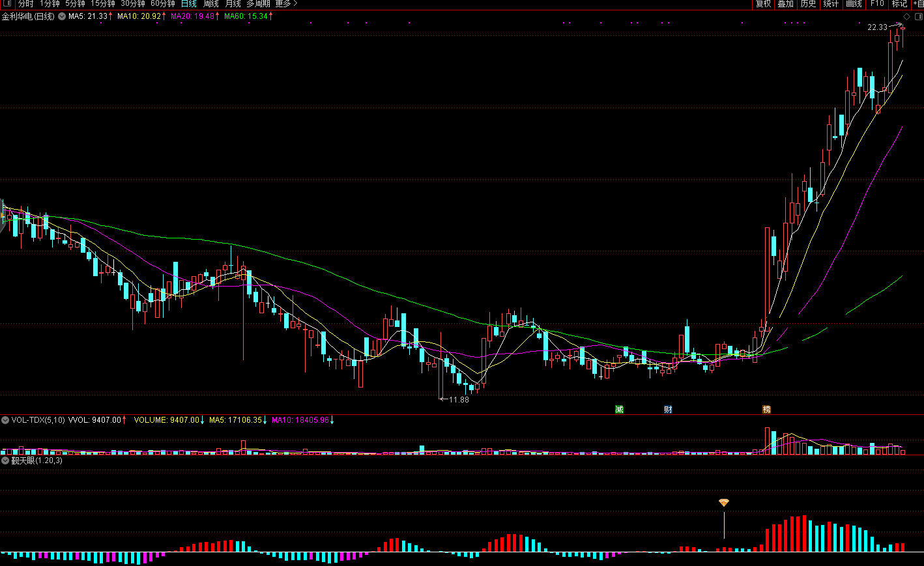924x566 pixels.
Task: Activate the 画线 drawing tools
Action: pos(854,4)
